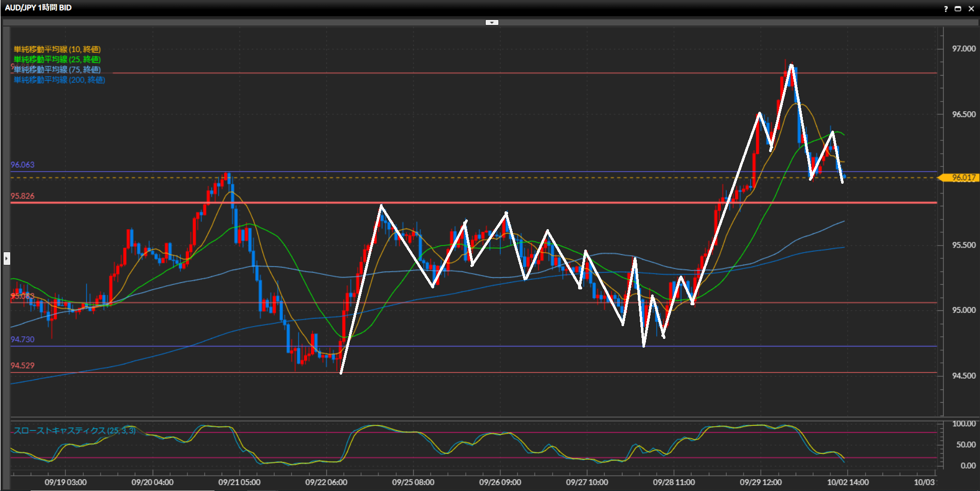Viewport: 980px width, 491px height.
Task: Expand the left side panel arrow
Action: click(x=7, y=258)
